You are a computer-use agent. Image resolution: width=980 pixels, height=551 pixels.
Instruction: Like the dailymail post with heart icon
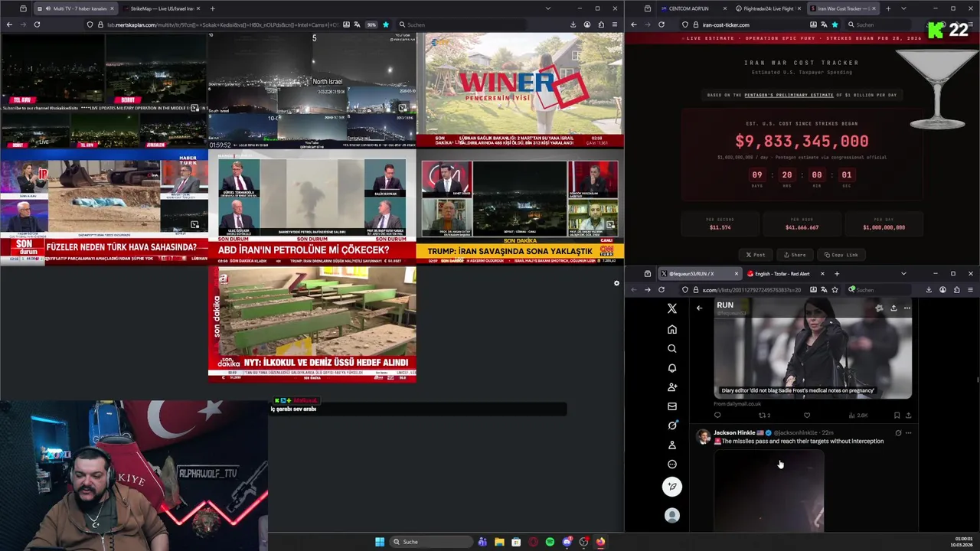click(807, 416)
